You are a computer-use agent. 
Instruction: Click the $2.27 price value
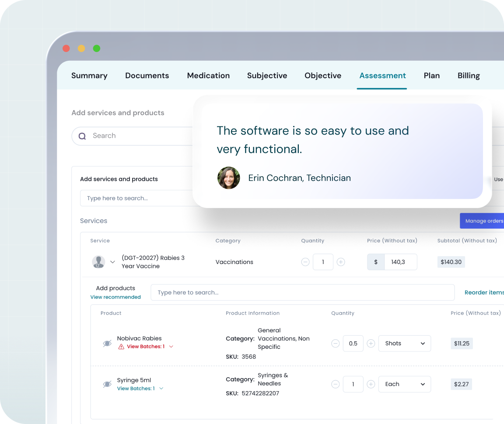461,384
